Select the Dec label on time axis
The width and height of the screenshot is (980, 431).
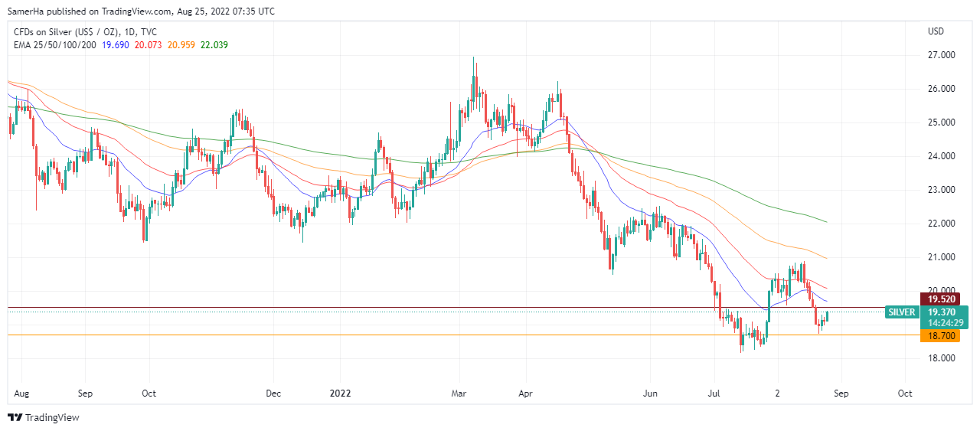pos(273,393)
